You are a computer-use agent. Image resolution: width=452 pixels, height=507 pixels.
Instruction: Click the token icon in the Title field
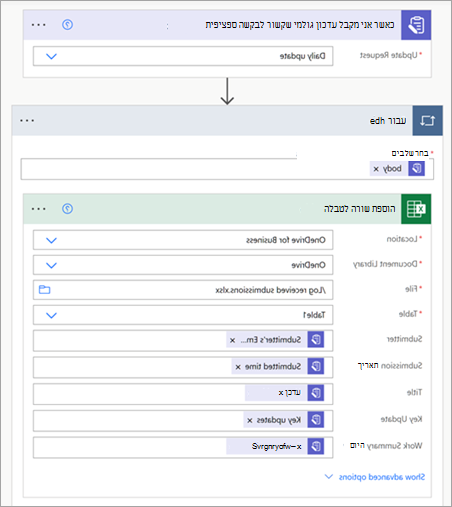tap(316, 393)
